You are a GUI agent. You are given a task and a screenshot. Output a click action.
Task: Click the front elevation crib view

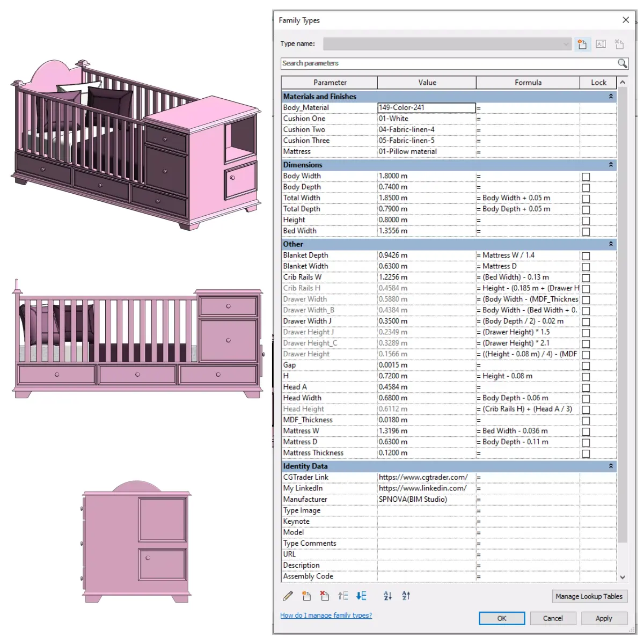138,338
